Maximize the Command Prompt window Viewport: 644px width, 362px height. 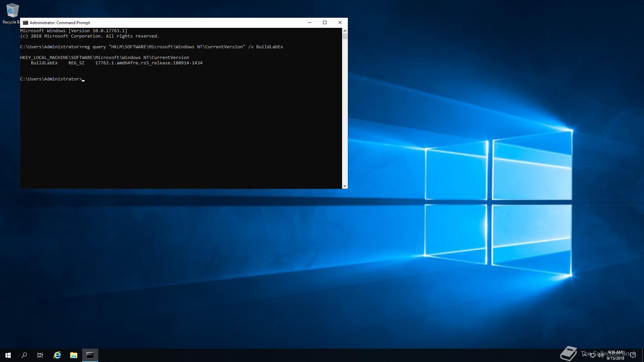pos(325,22)
